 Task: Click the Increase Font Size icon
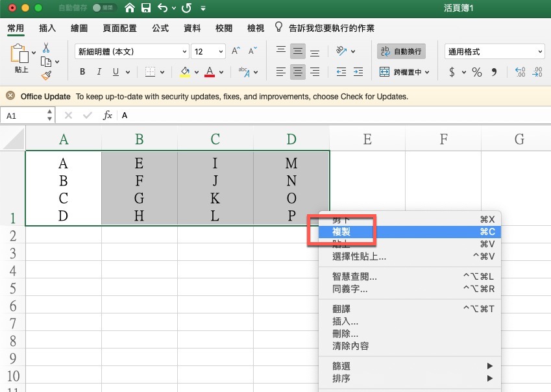coord(236,51)
